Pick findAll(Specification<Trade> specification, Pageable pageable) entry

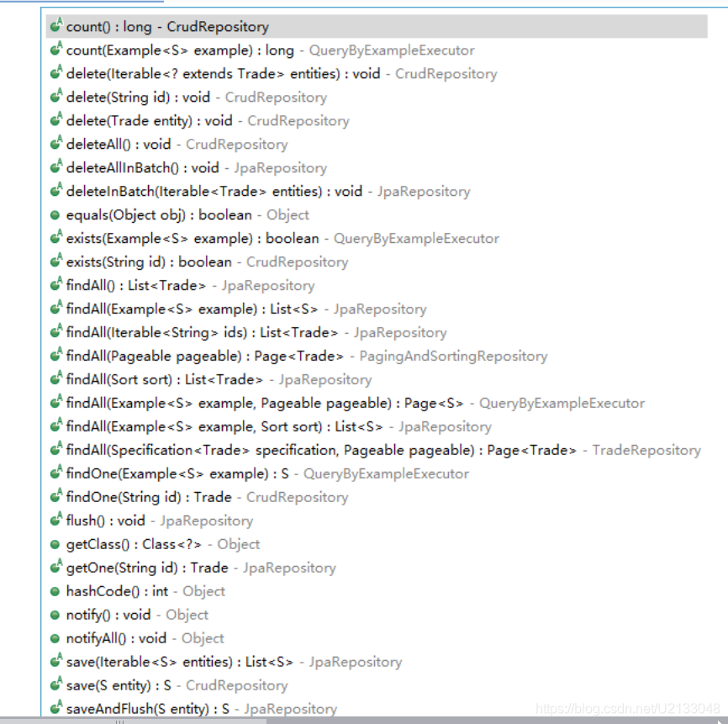pos(377,450)
